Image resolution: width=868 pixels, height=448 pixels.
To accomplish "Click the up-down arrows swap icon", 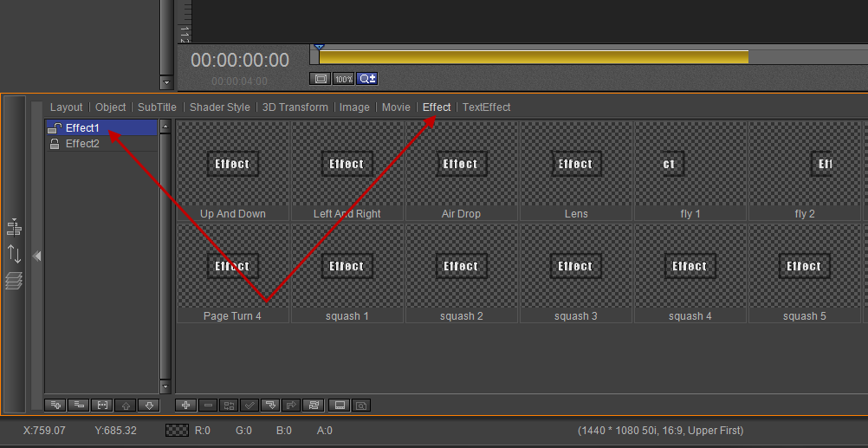I will pos(14,254).
